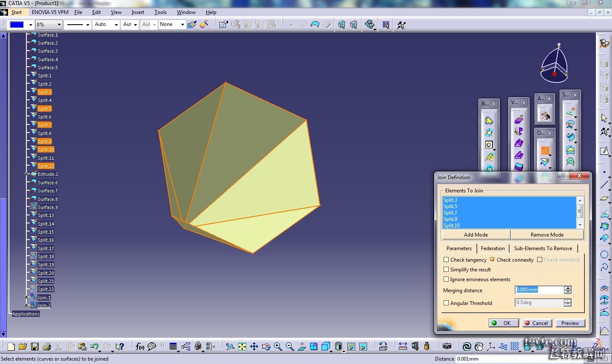Click the Preview button
This screenshot has width=612, height=364.
click(570, 323)
